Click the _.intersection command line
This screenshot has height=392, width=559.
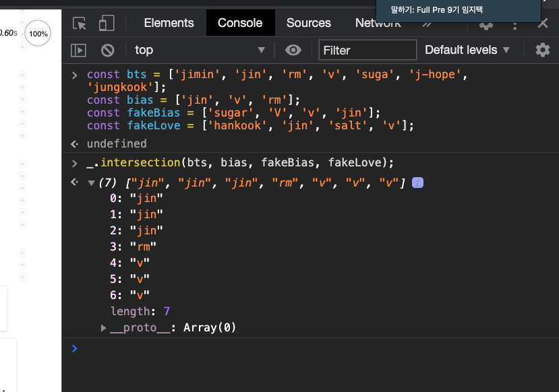tap(240, 163)
